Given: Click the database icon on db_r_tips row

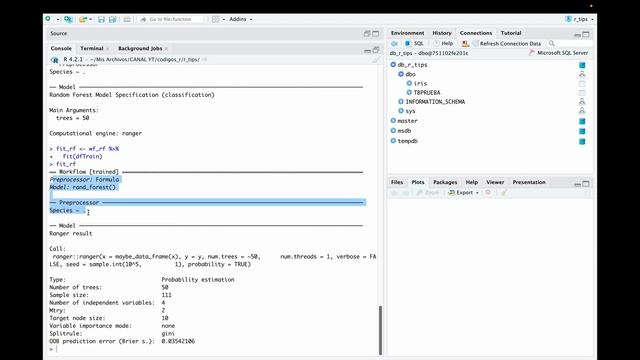Looking at the screenshot, I should 582,65.
